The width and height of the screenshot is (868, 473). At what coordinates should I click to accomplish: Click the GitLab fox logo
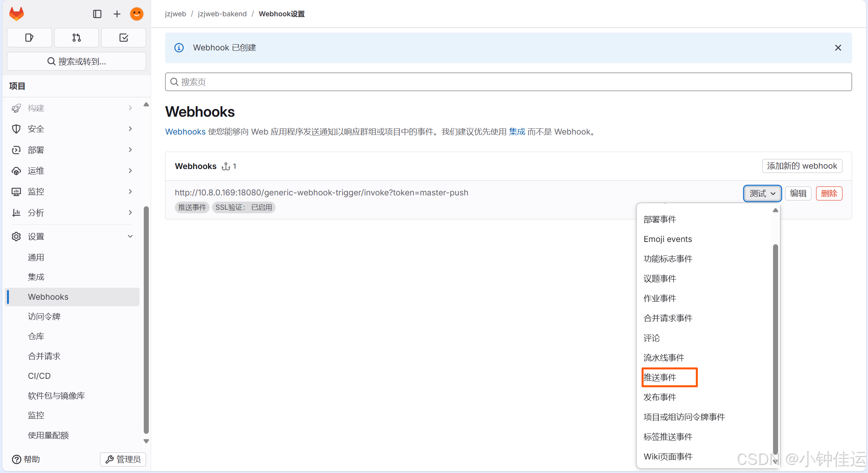(x=17, y=14)
